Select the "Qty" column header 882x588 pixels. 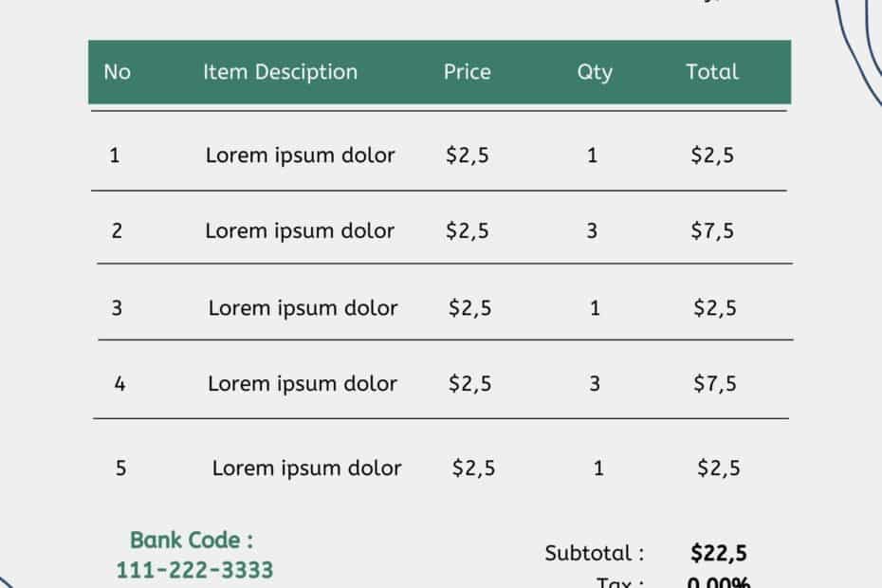(595, 72)
